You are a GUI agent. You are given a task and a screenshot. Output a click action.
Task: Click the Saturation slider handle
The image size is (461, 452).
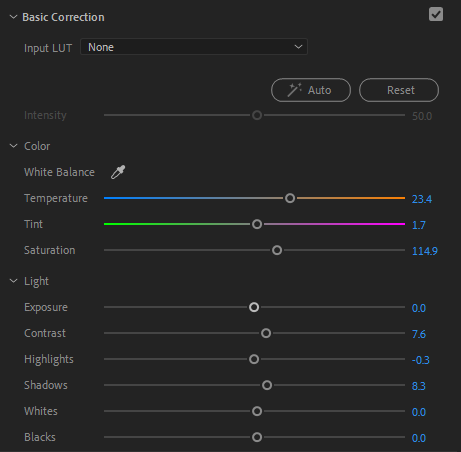coord(277,250)
